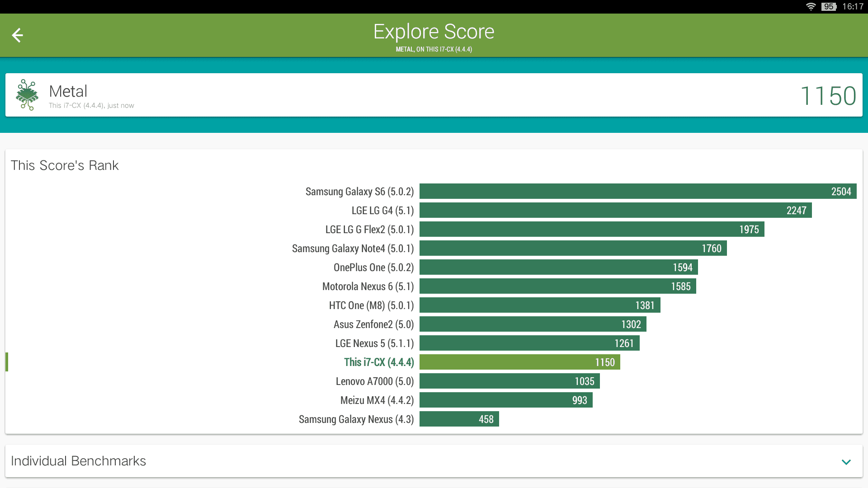Tap the This Score's Rank heading
The width and height of the screenshot is (868, 488).
tap(65, 165)
